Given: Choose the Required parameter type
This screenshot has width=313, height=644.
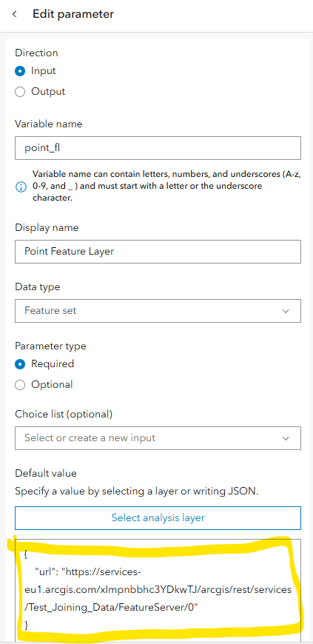Looking at the screenshot, I should click(20, 364).
